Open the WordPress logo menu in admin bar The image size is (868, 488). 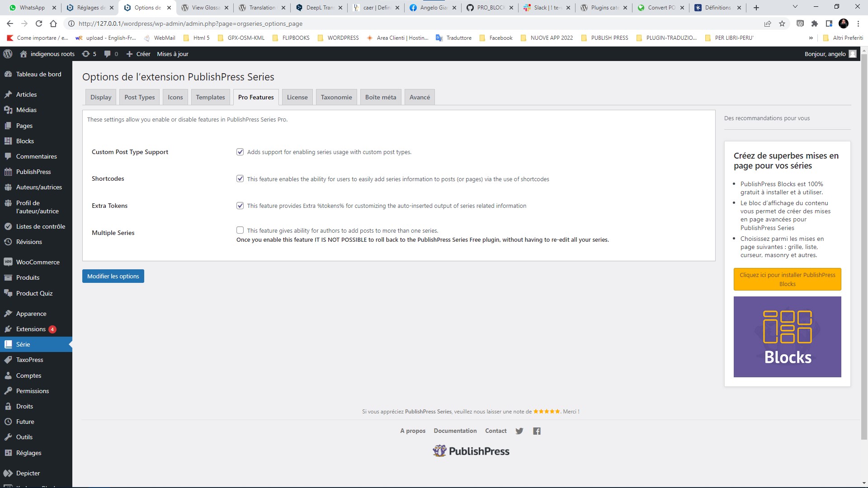click(8, 54)
